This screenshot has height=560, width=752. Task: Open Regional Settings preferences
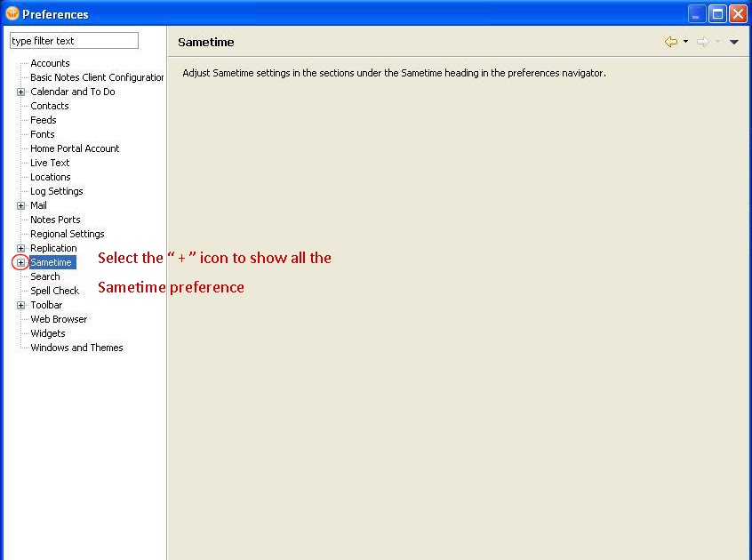coord(68,234)
